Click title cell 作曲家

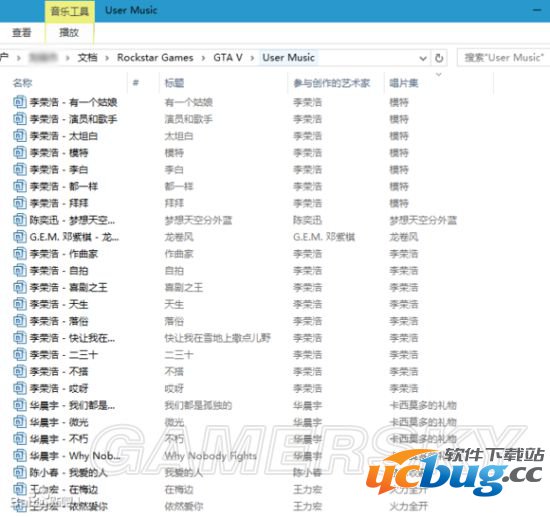(x=179, y=254)
